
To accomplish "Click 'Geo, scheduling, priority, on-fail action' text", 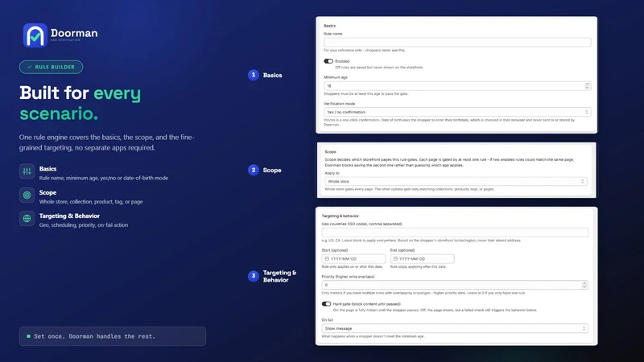I will [x=84, y=225].
